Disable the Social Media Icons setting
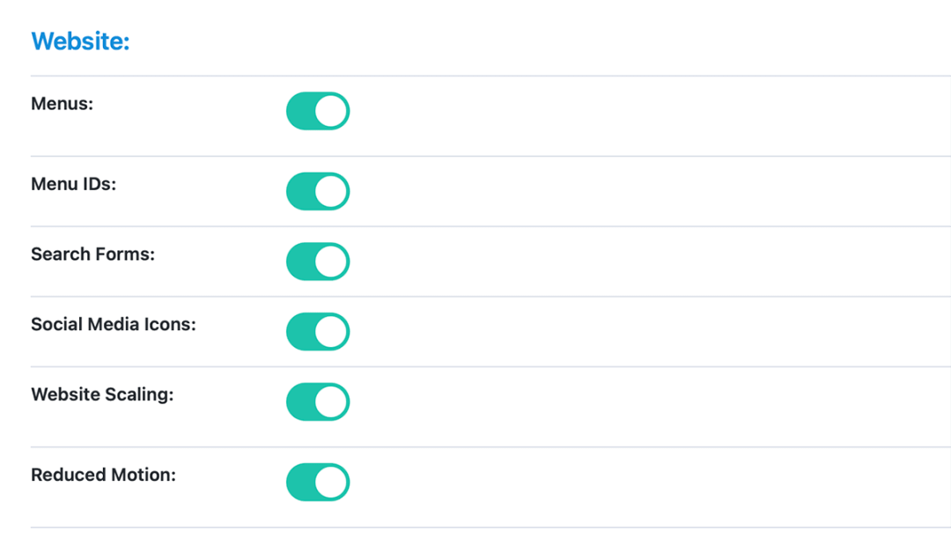The image size is (951, 560). [x=318, y=331]
